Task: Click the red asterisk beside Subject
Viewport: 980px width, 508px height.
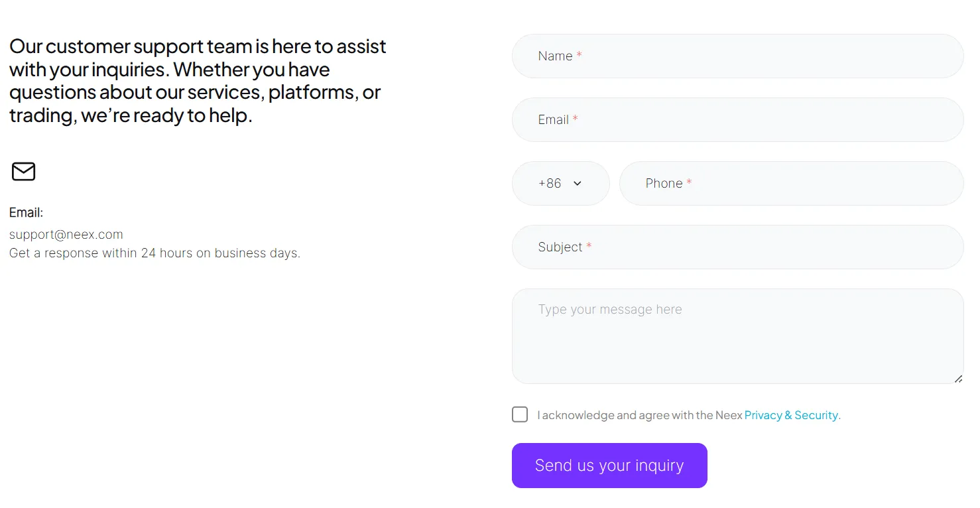Action: [x=589, y=246]
